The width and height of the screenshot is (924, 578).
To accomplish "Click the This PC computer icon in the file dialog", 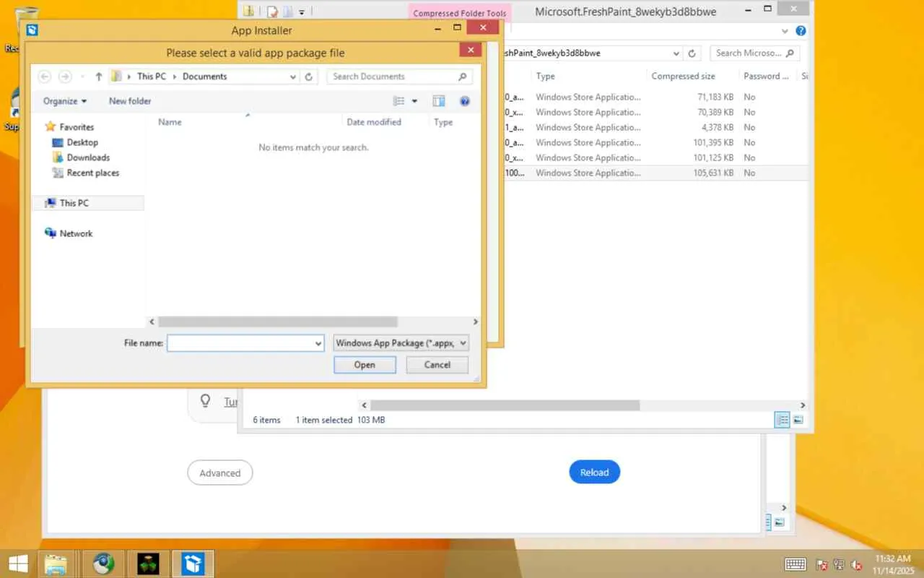I will (x=51, y=203).
